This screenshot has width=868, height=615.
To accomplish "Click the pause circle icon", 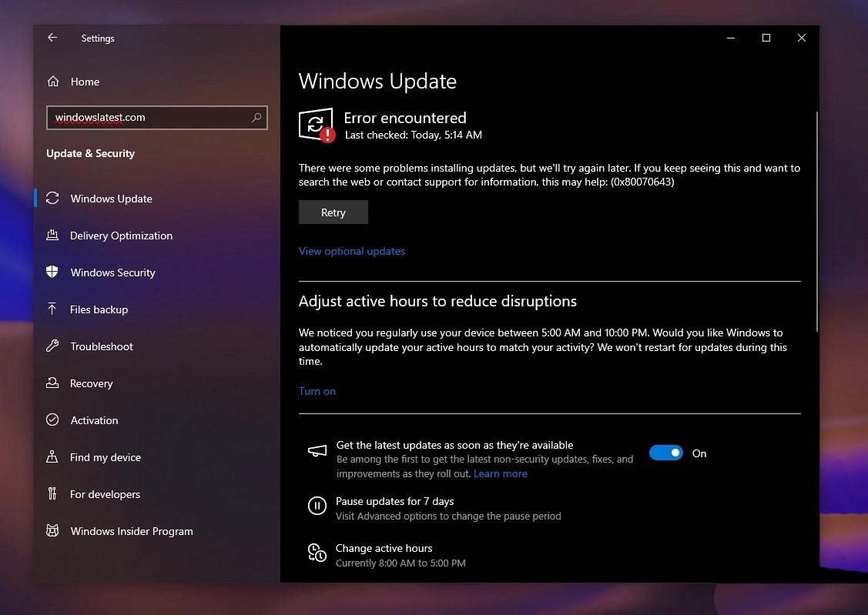I will tap(317, 506).
